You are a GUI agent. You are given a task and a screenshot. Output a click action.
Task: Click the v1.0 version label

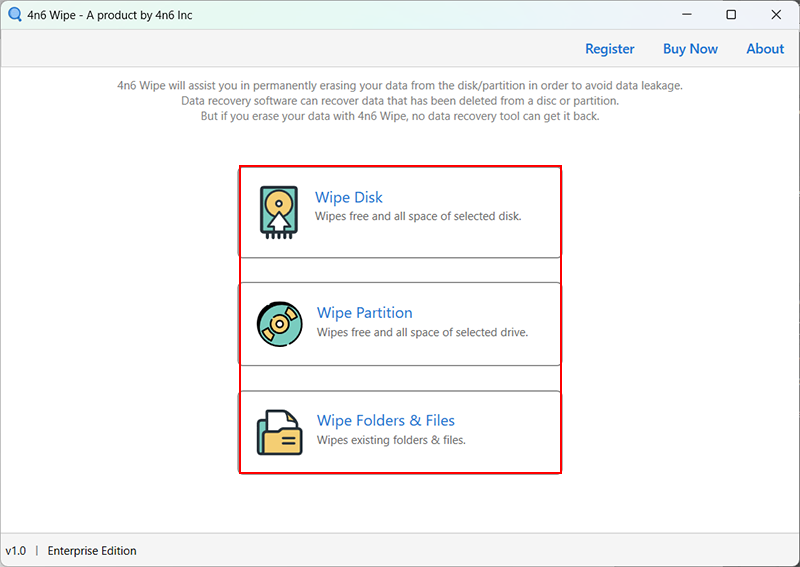[x=16, y=551]
